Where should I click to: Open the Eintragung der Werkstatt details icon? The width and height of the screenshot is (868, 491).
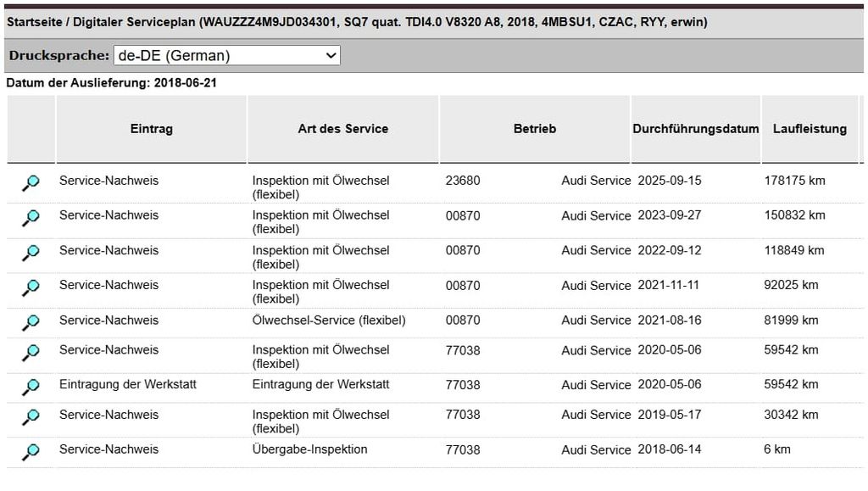(x=31, y=388)
